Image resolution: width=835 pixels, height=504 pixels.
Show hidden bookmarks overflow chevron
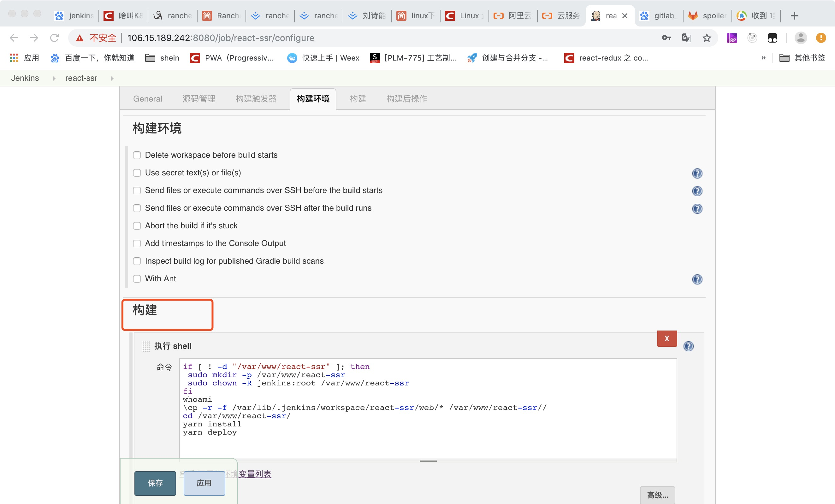click(x=763, y=58)
